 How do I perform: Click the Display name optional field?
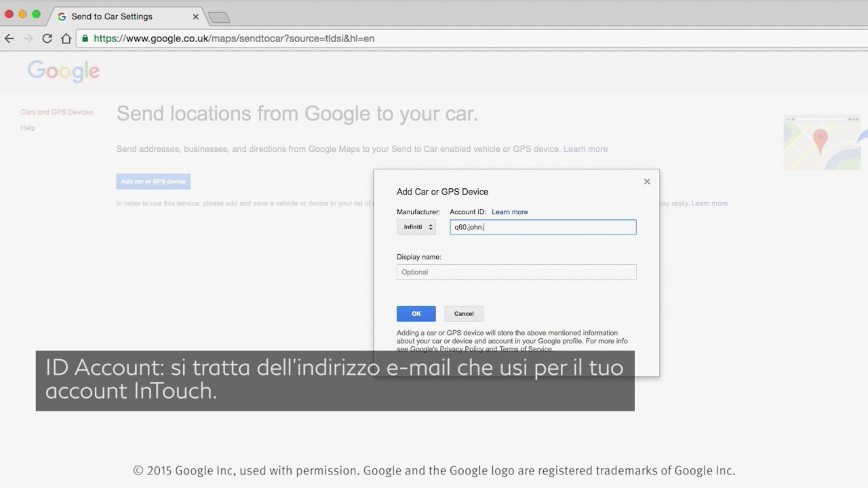517,272
